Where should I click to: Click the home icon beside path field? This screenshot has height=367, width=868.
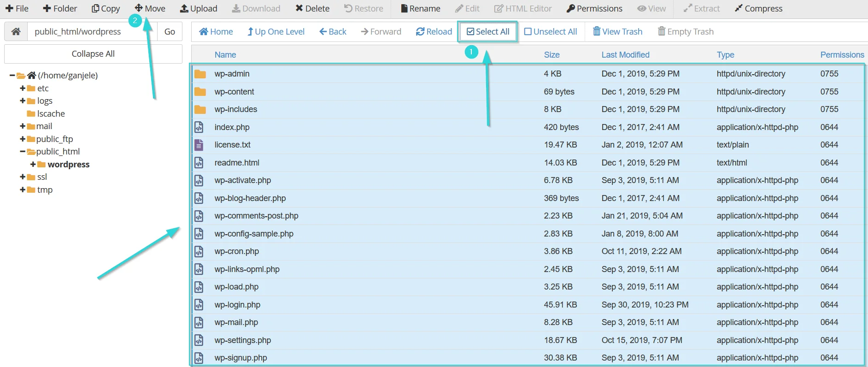(x=16, y=32)
